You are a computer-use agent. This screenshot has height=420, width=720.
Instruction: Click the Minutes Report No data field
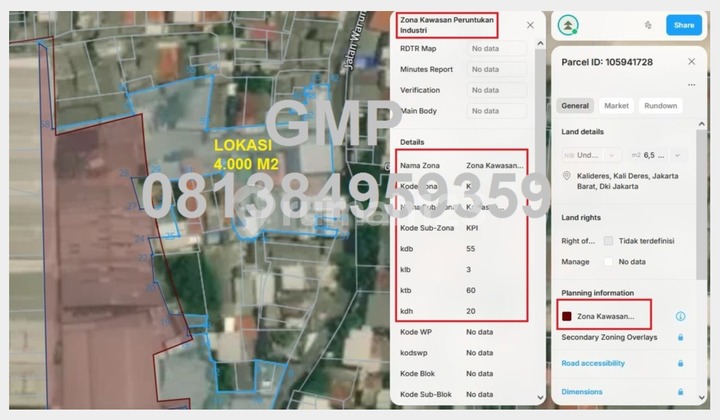tap(497, 69)
